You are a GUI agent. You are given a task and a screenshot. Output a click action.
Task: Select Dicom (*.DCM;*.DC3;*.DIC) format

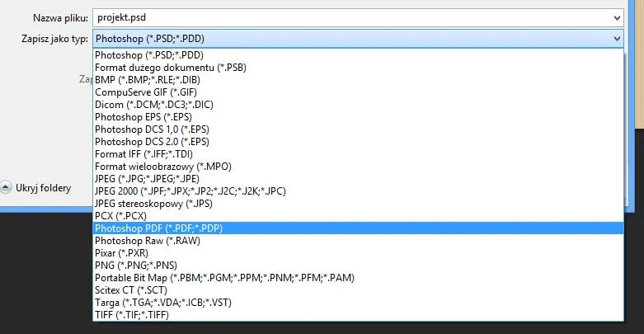358,105
